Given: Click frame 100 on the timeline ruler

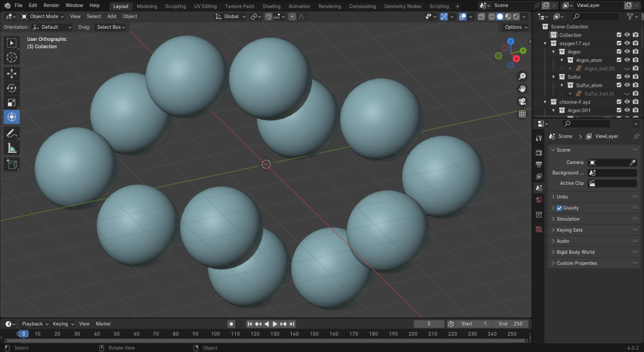Looking at the screenshot, I should pos(215,334).
